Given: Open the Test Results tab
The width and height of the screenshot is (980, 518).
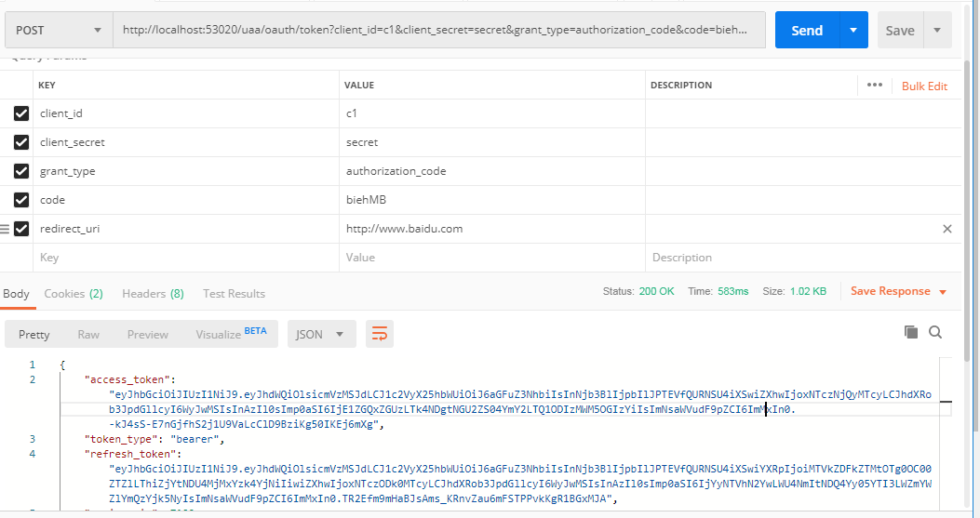Looking at the screenshot, I should pos(234,294).
